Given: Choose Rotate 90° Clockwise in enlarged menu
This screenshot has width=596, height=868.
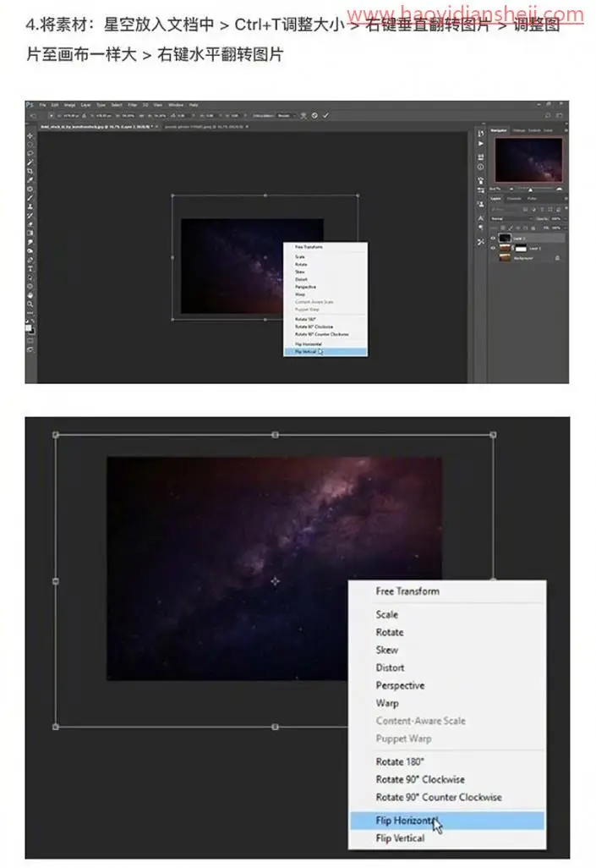Looking at the screenshot, I should (x=447, y=779).
